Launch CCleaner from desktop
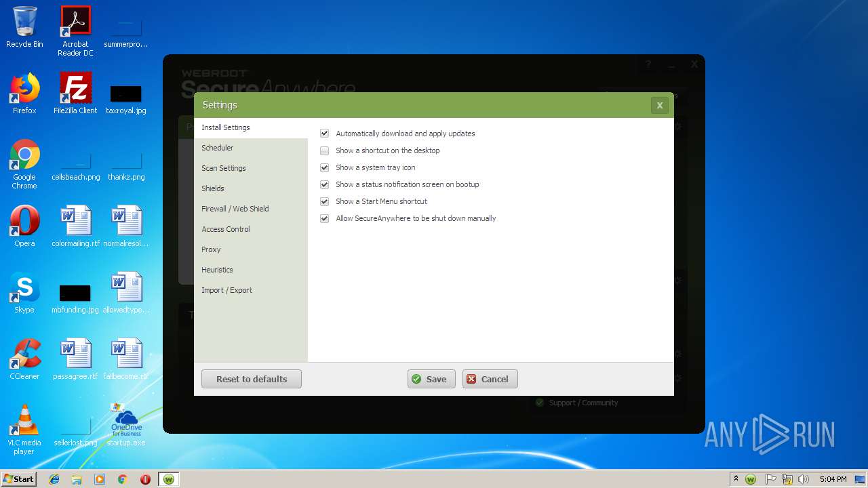Image resolution: width=868 pixels, height=488 pixels. pos(24,359)
